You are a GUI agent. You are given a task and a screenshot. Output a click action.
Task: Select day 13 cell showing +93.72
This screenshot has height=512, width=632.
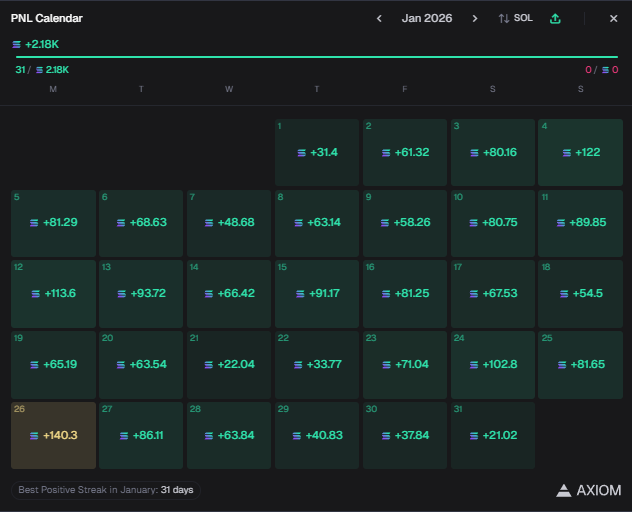pyautogui.click(x=141, y=294)
